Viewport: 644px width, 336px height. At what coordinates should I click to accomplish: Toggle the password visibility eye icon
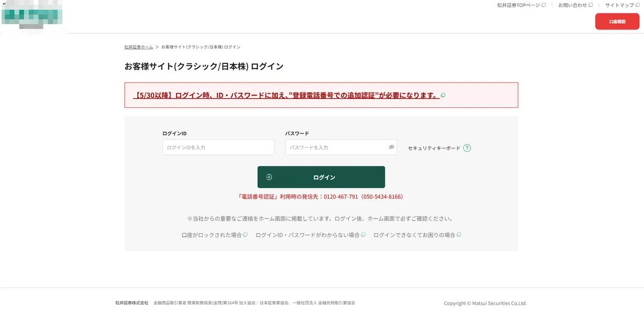click(x=392, y=147)
